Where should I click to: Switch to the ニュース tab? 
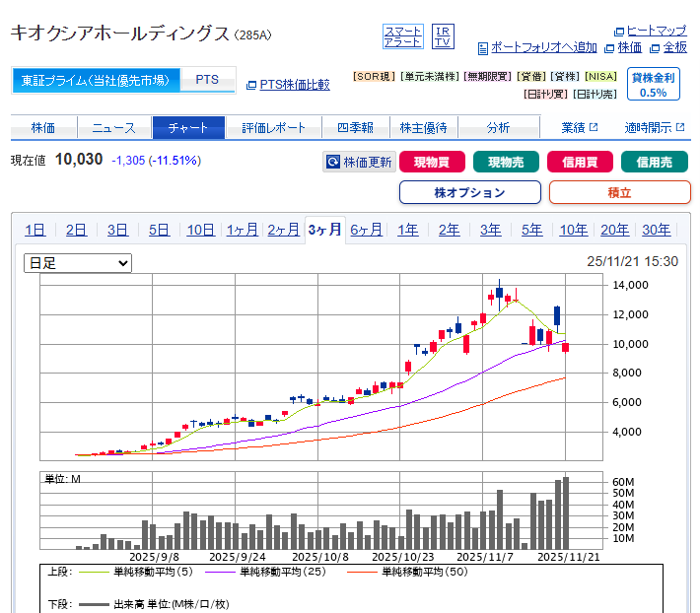[113, 128]
